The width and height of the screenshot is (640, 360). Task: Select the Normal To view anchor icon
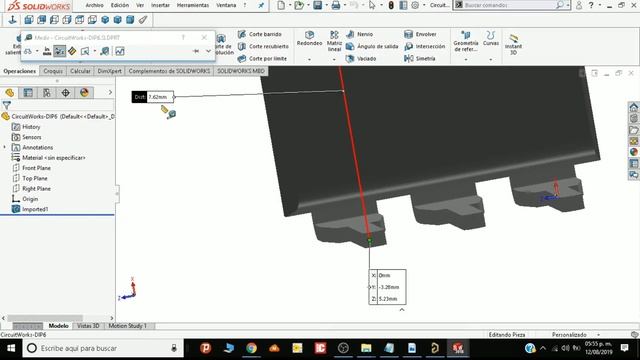coord(12,20)
